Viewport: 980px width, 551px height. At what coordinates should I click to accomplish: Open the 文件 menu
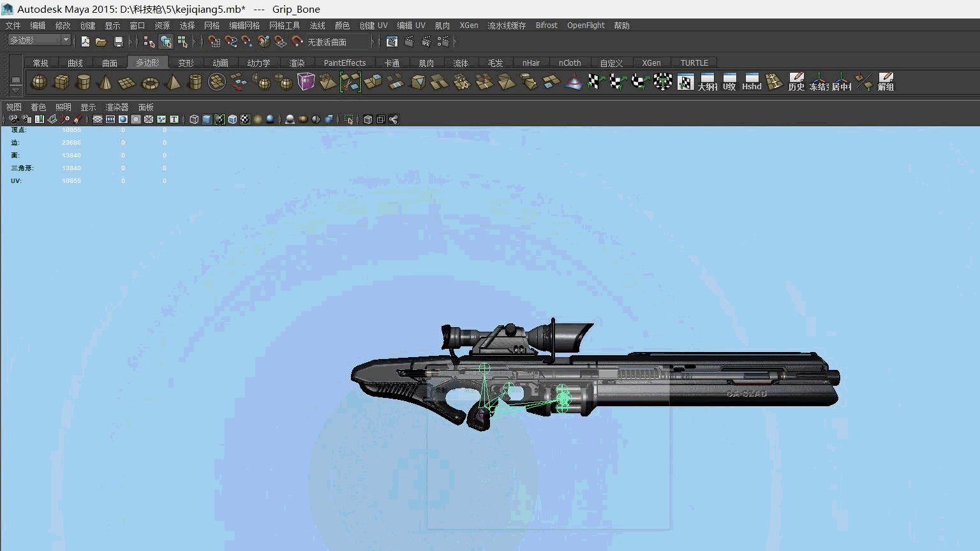(x=13, y=26)
